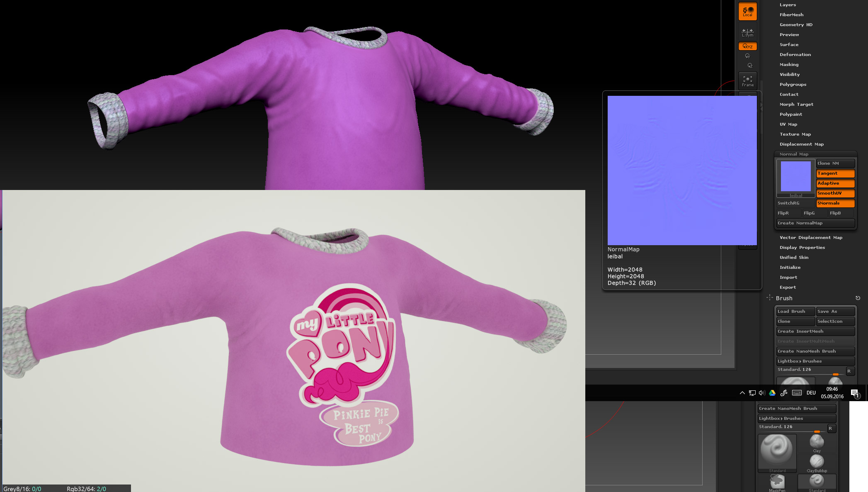
Task: Click Create InsertMesh button
Action: coord(815,331)
